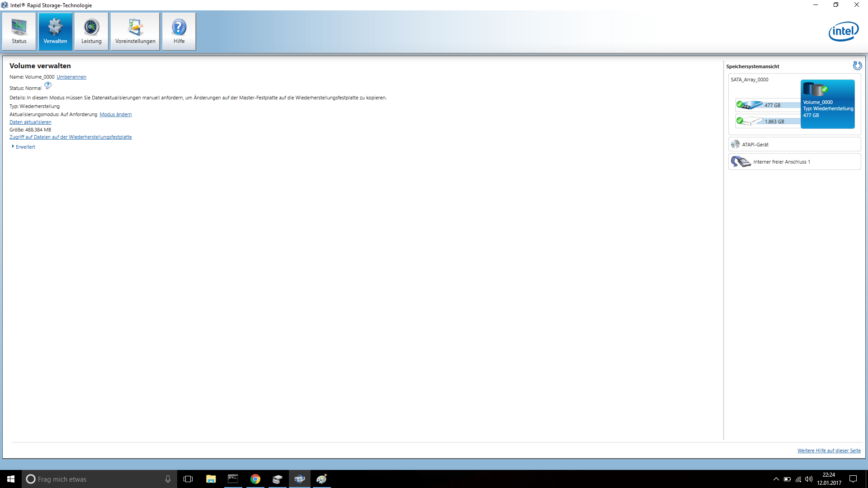Screen dimensions: 868x488
Task: Open the Voreinstellungen tab
Action: (135, 31)
